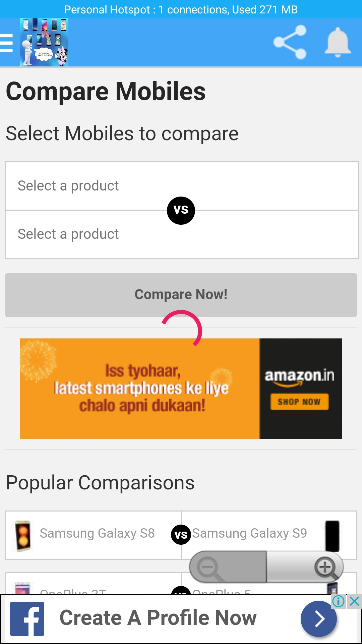This screenshot has height=644, width=362.
Task: Close the Facebook banner ad
Action: tap(354, 601)
